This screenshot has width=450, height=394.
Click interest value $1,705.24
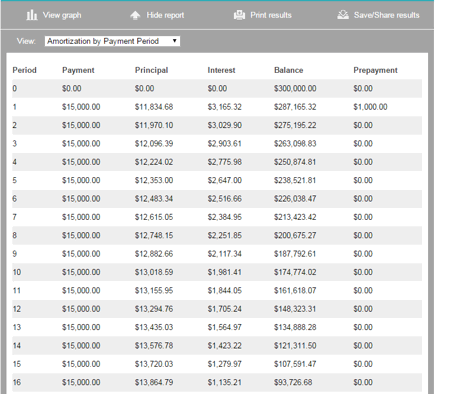(x=224, y=309)
